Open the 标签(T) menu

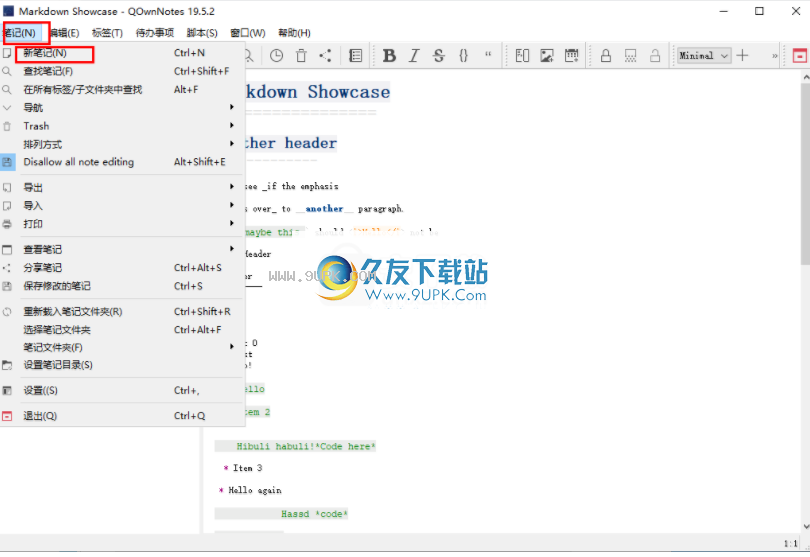point(107,33)
